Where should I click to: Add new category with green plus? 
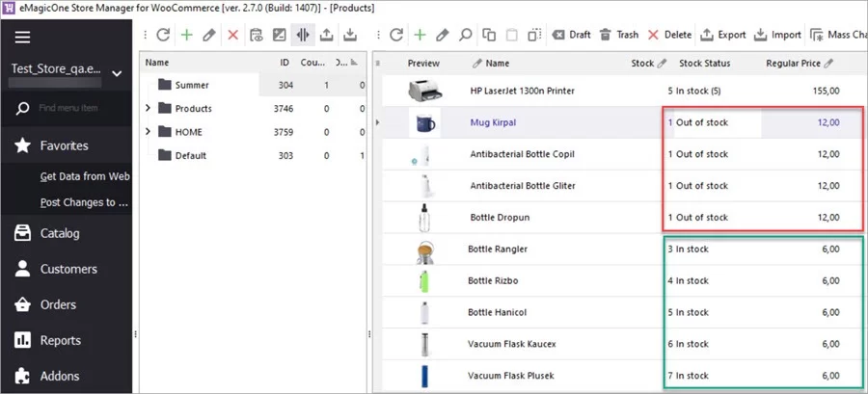(x=186, y=35)
